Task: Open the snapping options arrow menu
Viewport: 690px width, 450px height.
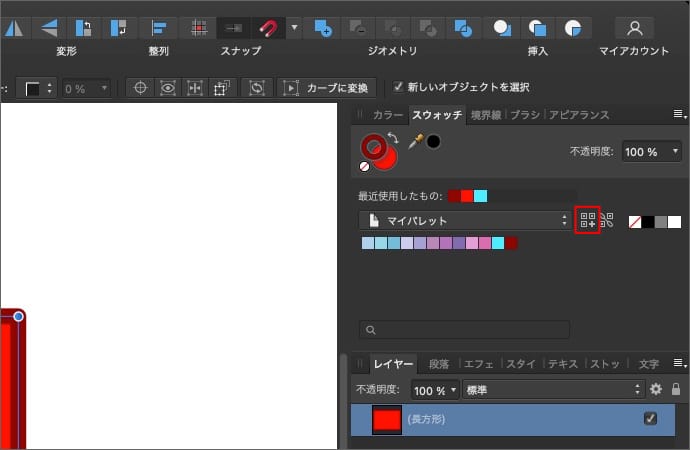Action: [x=293, y=28]
